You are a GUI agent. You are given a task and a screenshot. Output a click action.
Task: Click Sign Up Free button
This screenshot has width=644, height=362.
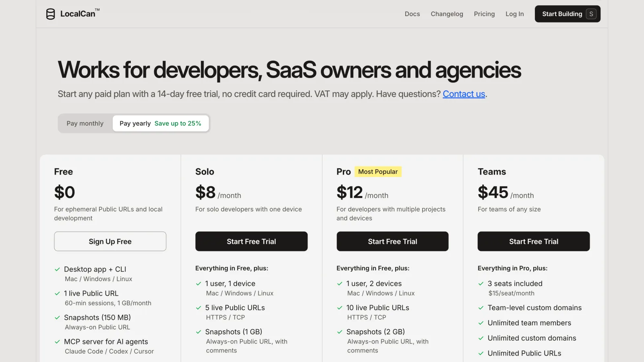(110, 241)
